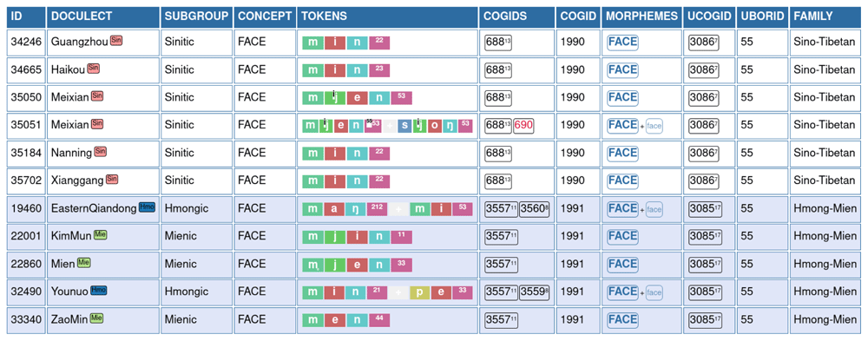Click the Mie badge next to Mien

(x=83, y=262)
